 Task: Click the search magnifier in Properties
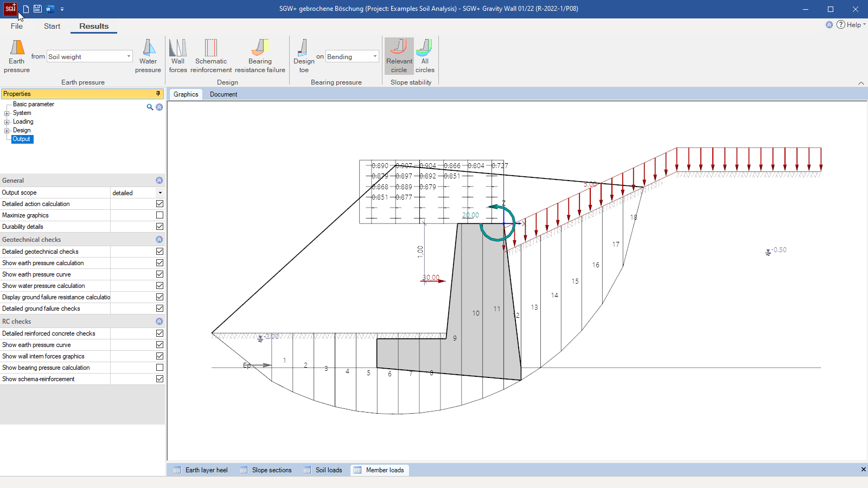[150, 107]
